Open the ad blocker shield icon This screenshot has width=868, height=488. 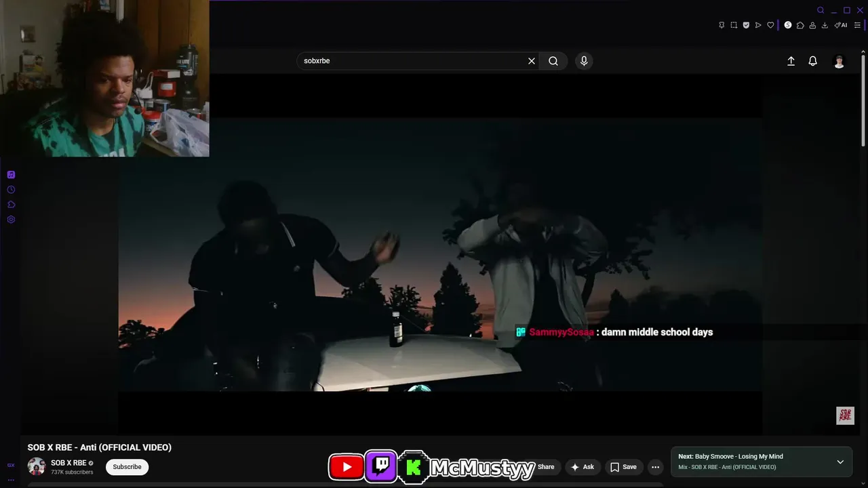point(746,25)
